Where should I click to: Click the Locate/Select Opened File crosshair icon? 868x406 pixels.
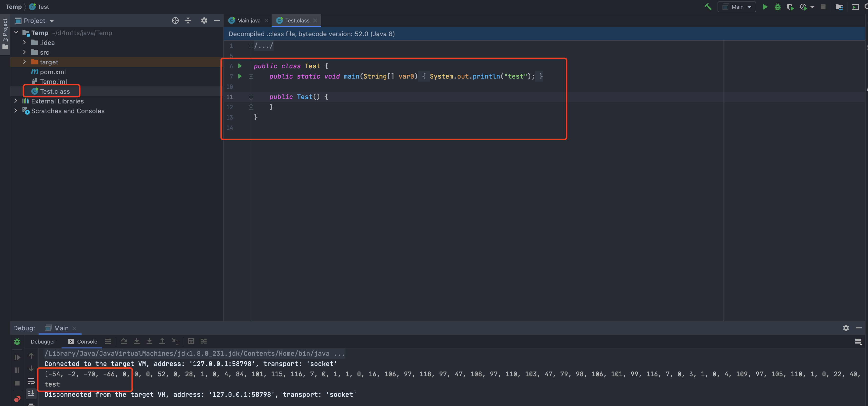(175, 20)
